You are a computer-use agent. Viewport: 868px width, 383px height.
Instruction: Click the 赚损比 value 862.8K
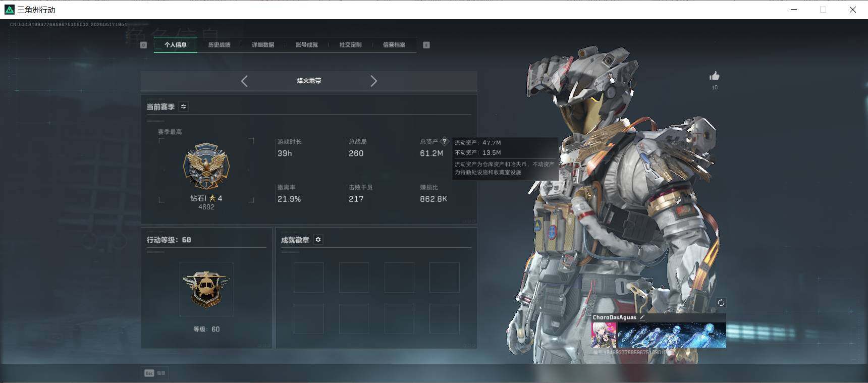(433, 199)
